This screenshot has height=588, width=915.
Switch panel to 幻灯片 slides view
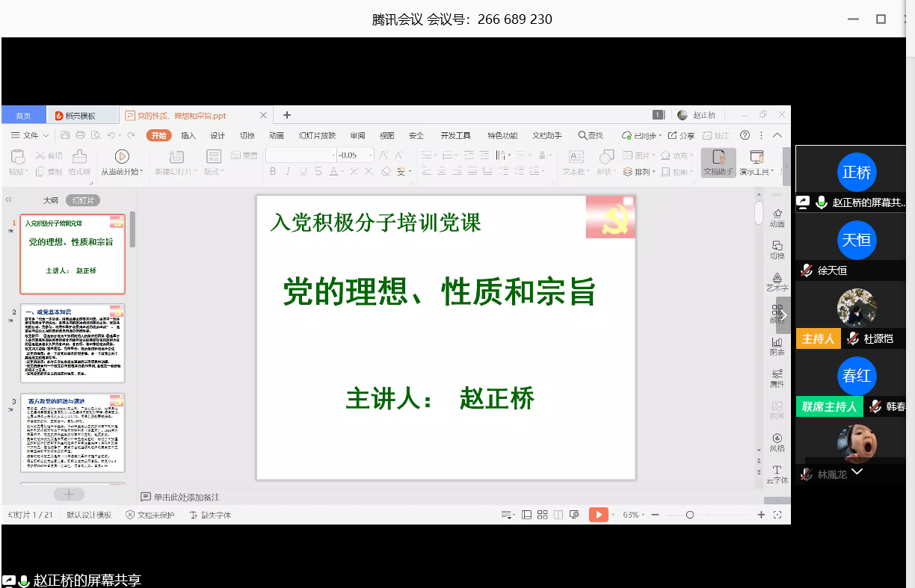(x=83, y=200)
